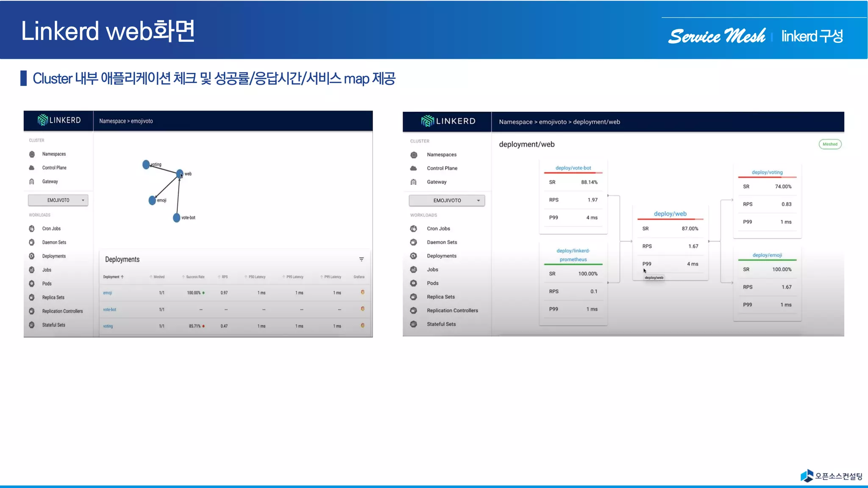Open Grafana icon for emoji deployment row
This screenshot has height=488, width=868.
pyautogui.click(x=362, y=292)
